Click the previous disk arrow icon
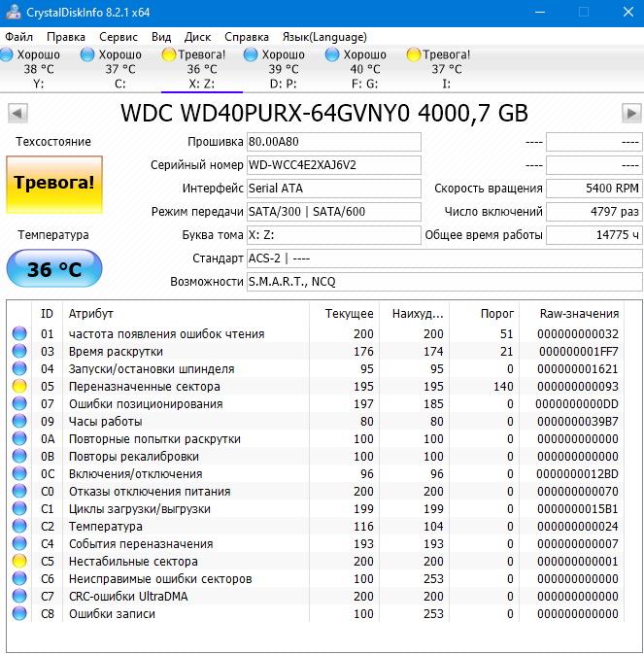Screen dimensions: 644x655 17,113
